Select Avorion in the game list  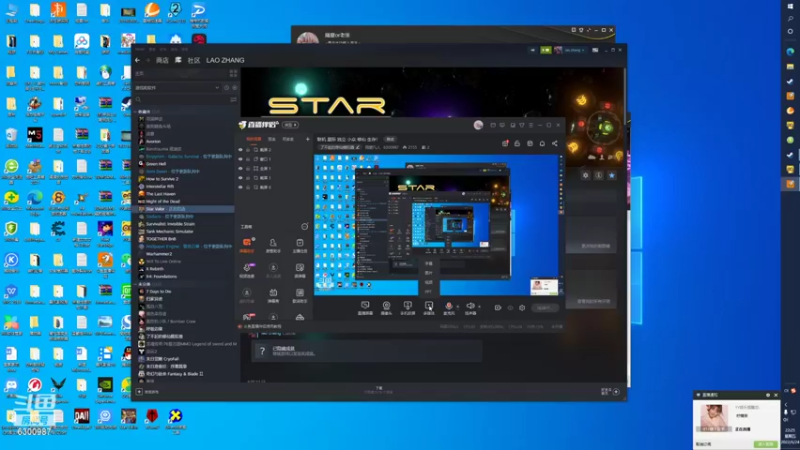(153, 141)
